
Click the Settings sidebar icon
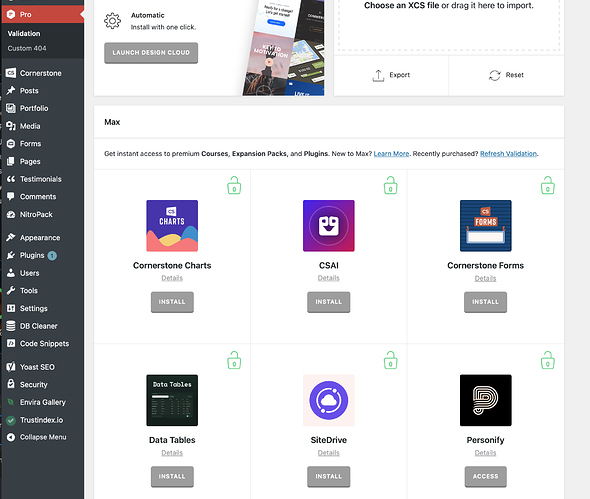[x=11, y=308]
